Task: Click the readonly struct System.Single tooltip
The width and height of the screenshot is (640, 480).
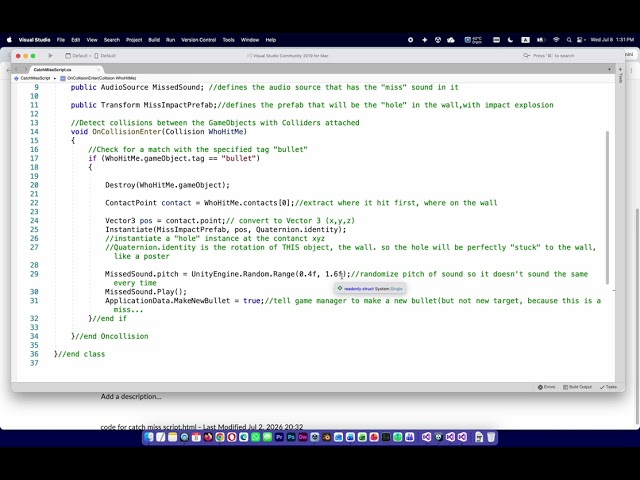Action: click(370, 289)
